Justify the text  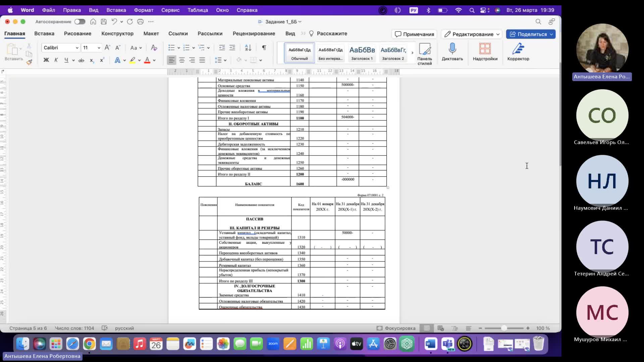[202, 60]
